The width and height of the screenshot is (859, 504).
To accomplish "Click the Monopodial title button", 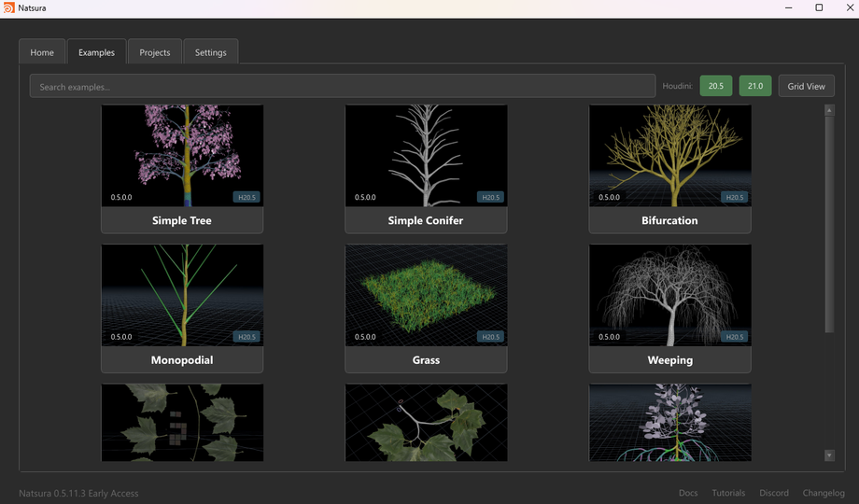I will click(182, 360).
